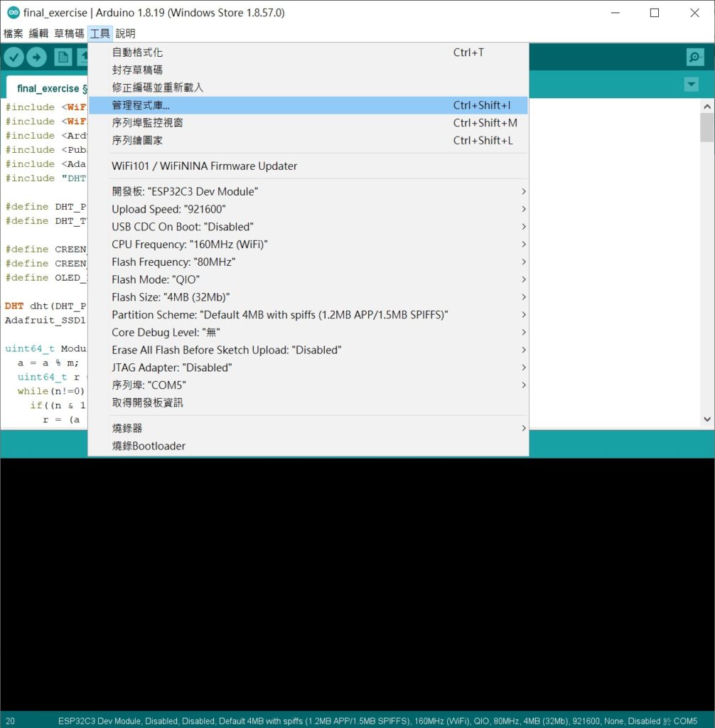Viewport: 715px width, 728px height.
Task: Expand CPU Frequency 160MHz submenu
Action: point(308,245)
